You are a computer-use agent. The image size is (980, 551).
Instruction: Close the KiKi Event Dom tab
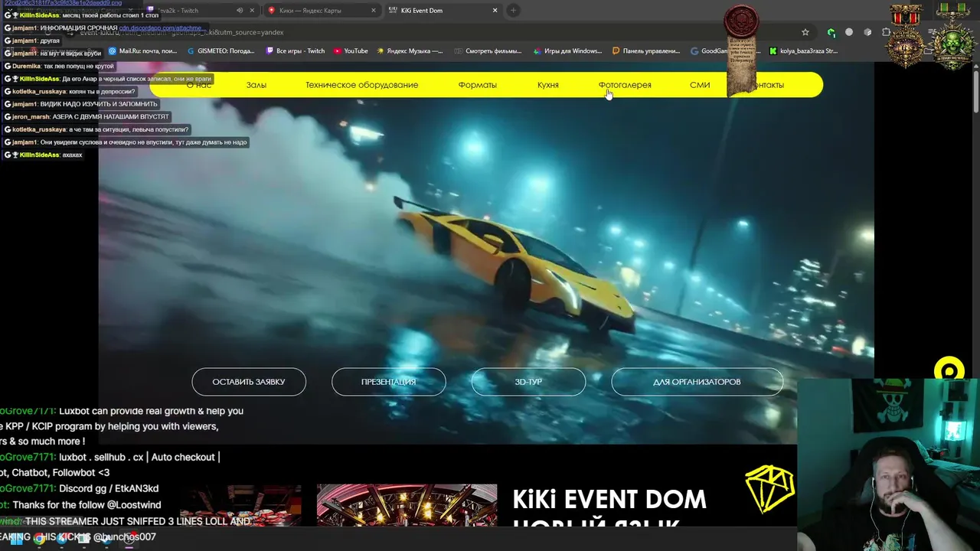point(495,11)
